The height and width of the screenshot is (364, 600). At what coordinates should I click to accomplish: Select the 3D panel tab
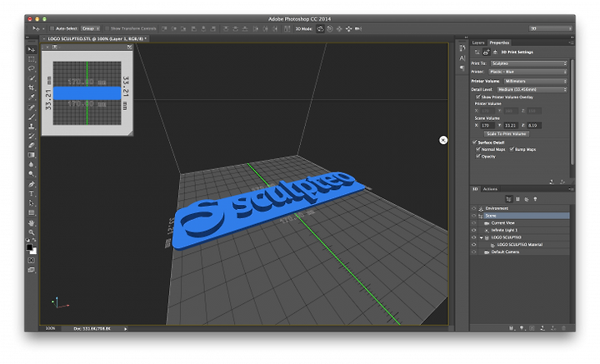tap(475, 189)
